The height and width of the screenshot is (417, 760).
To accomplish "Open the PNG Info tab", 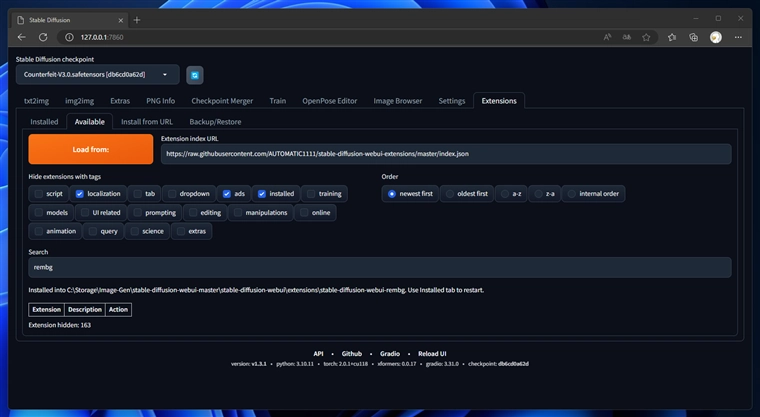I will (160, 101).
